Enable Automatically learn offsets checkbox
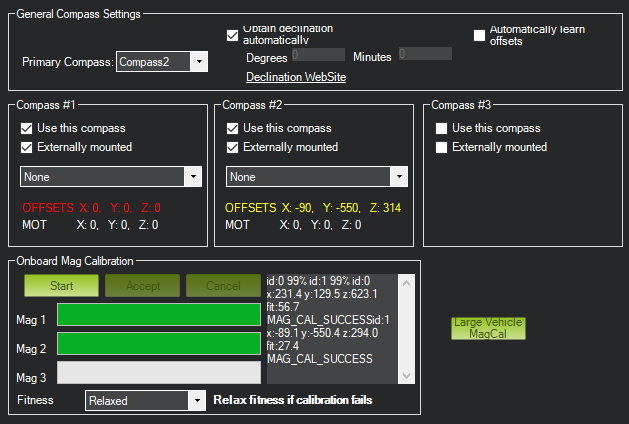629x424 pixels. click(479, 35)
